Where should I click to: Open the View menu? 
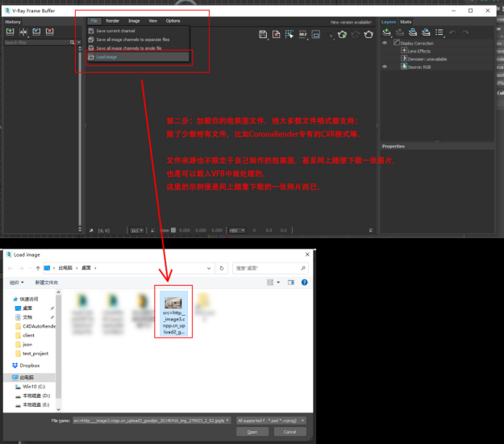[x=153, y=21]
